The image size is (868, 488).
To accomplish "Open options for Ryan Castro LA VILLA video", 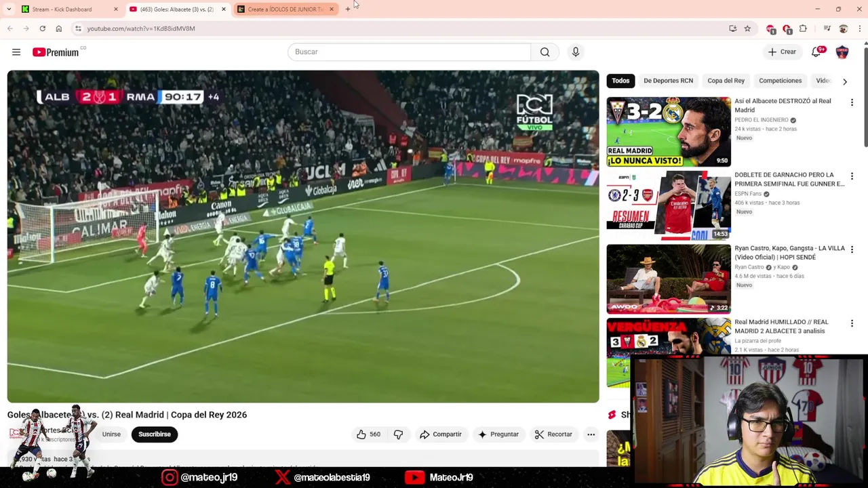I will (x=852, y=249).
